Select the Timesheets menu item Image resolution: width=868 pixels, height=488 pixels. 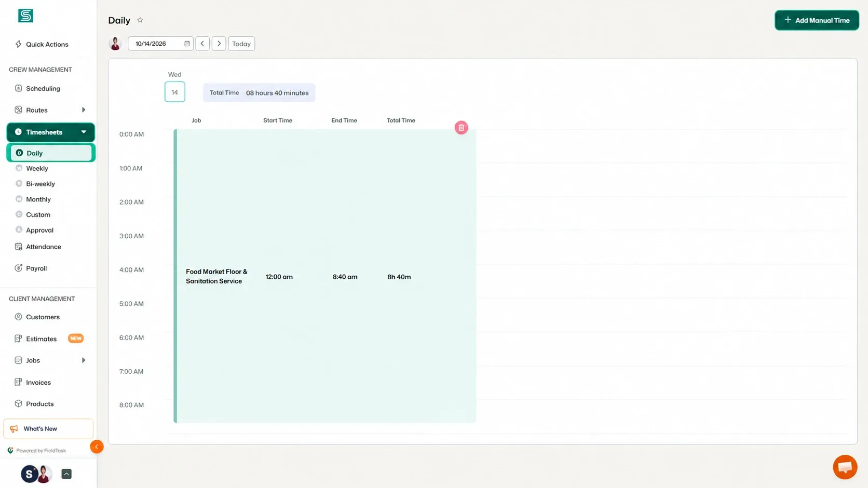click(x=50, y=132)
